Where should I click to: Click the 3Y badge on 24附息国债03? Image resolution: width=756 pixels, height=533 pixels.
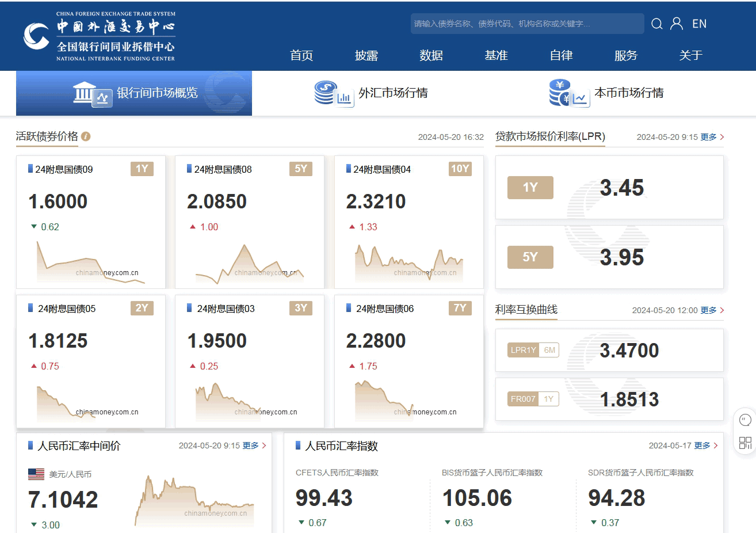coord(301,308)
